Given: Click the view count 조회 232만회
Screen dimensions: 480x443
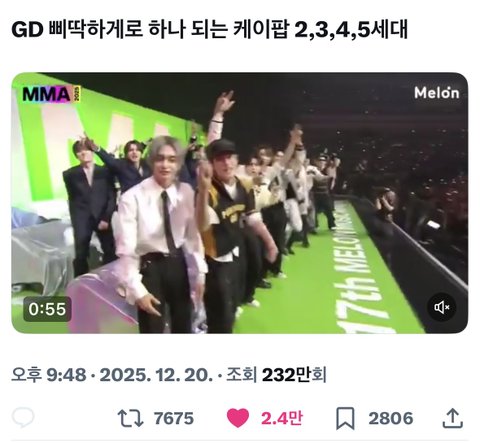Looking at the screenshot, I should 276,375.
